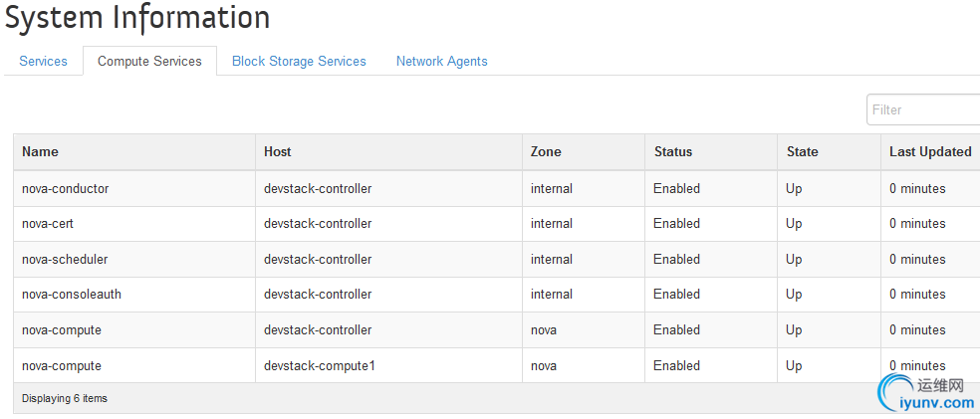Click the Filter input field
980x419 pixels.
(x=923, y=109)
